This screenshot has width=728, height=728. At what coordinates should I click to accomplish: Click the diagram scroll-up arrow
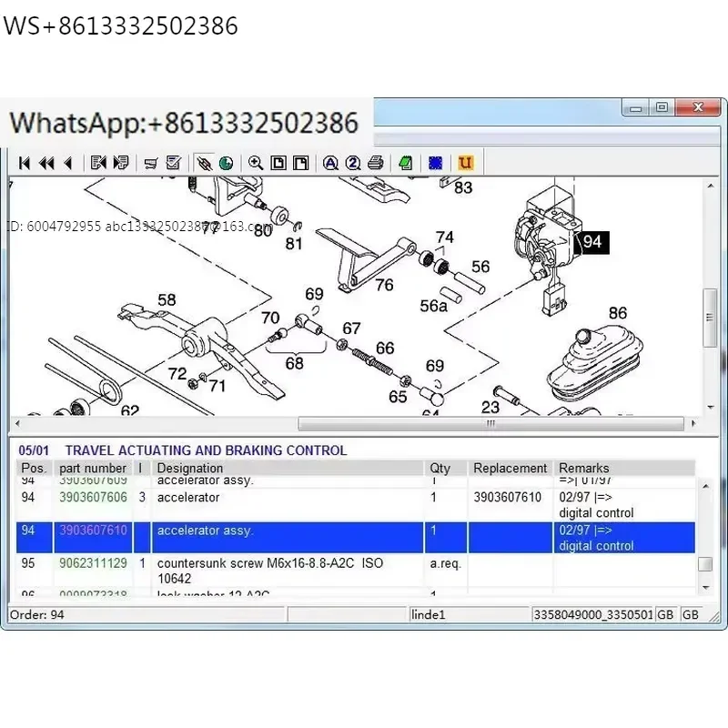pyautogui.click(x=711, y=186)
